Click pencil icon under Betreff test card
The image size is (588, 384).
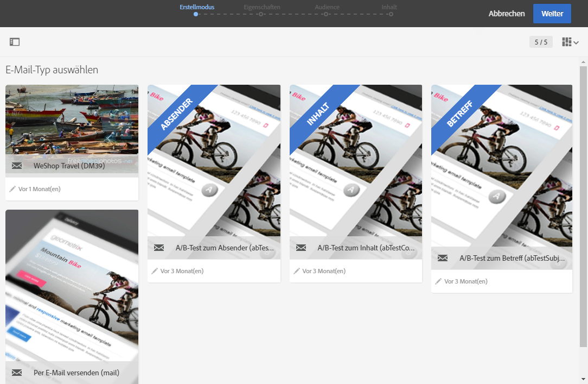click(x=438, y=281)
